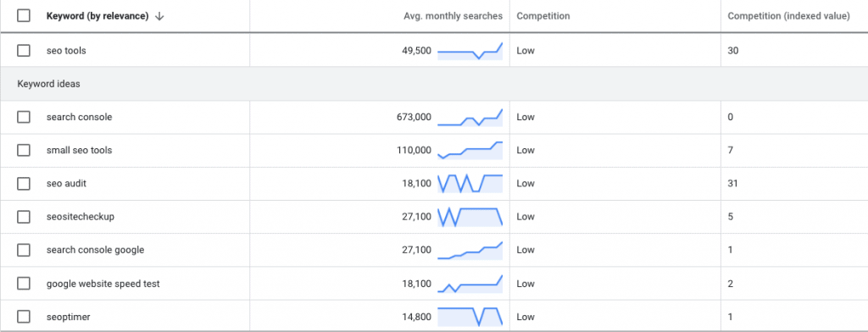Click the 'seo audit' trend sparkline
Image resolution: width=868 pixels, height=332 pixels.
pos(470,184)
